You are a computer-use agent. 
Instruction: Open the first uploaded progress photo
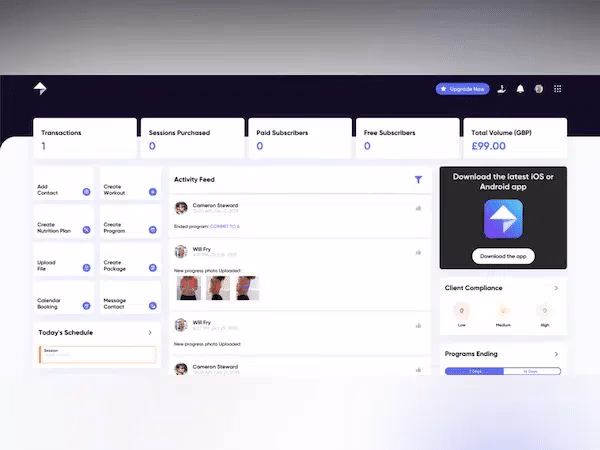[x=188, y=288]
